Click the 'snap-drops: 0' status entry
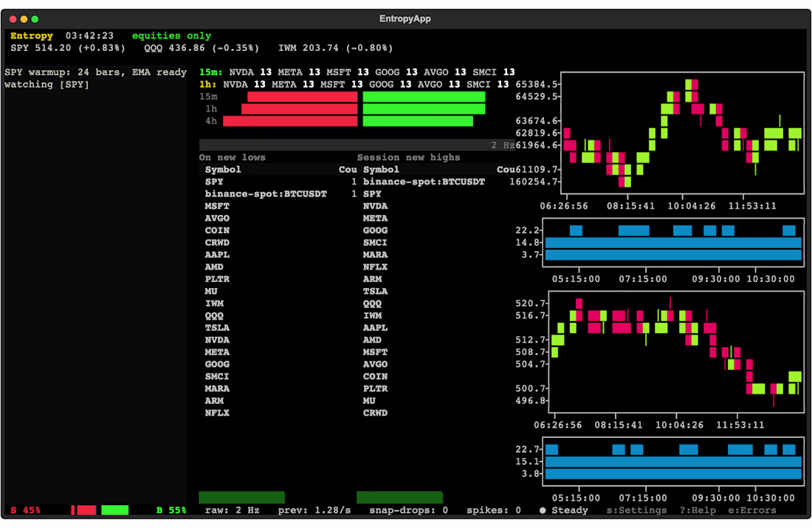Image resolution: width=812 pixels, height=528 pixels. pyautogui.click(x=409, y=510)
